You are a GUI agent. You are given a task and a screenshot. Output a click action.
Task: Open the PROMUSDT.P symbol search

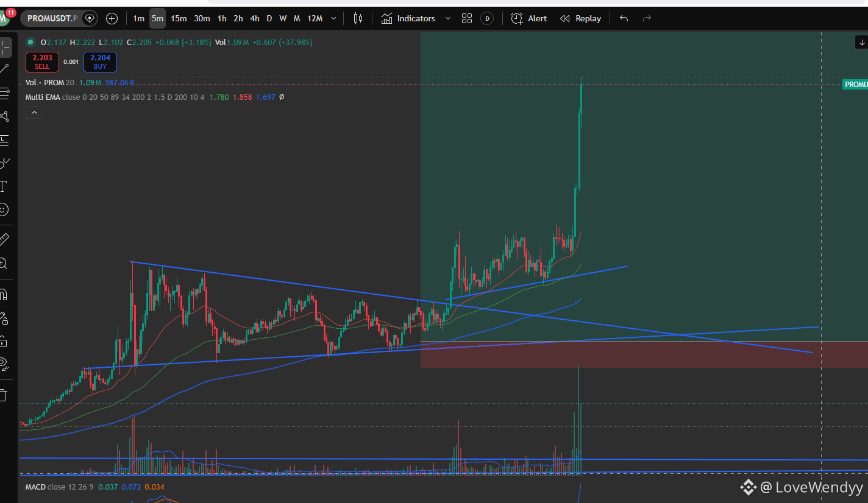pos(52,18)
